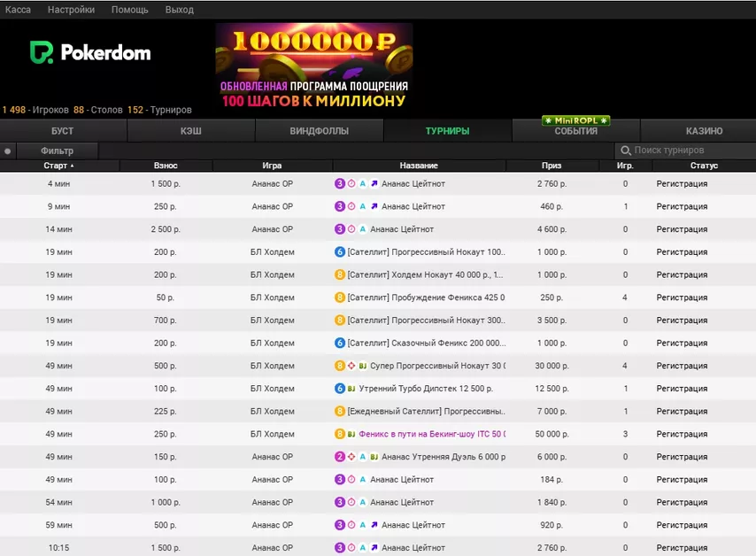This screenshot has height=556, width=756.
Task: Click the blue 6 badge on Утренний Турбо Дипстек
Action: click(340, 389)
